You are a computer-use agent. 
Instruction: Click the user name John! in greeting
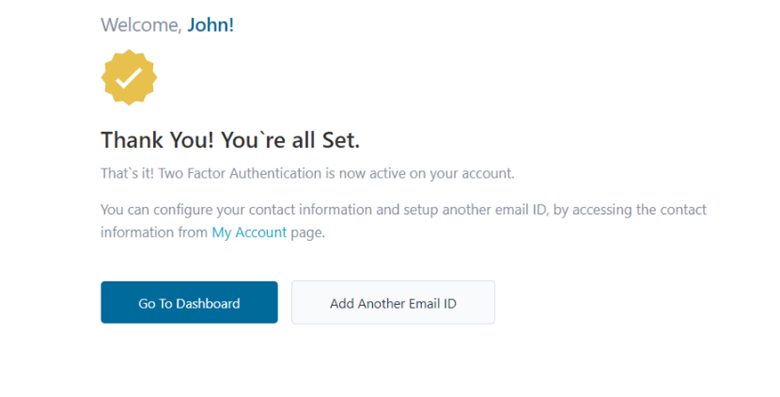tap(210, 25)
